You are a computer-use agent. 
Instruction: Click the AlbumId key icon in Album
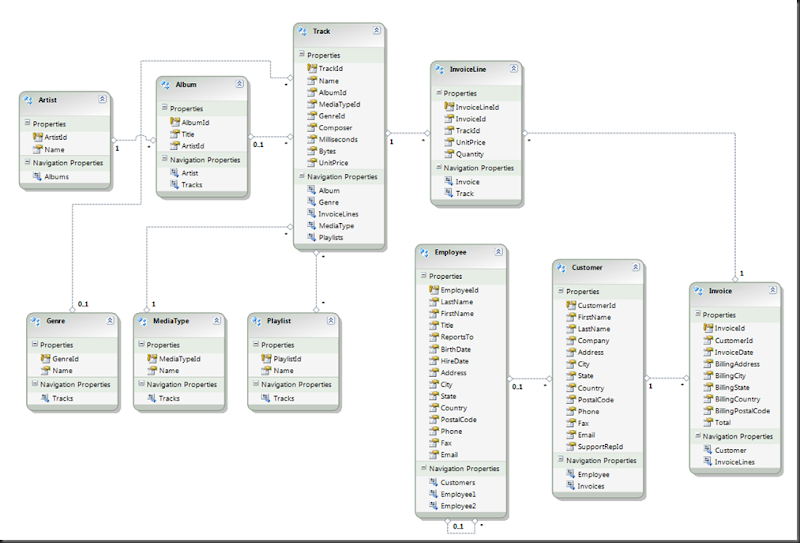coord(175,122)
